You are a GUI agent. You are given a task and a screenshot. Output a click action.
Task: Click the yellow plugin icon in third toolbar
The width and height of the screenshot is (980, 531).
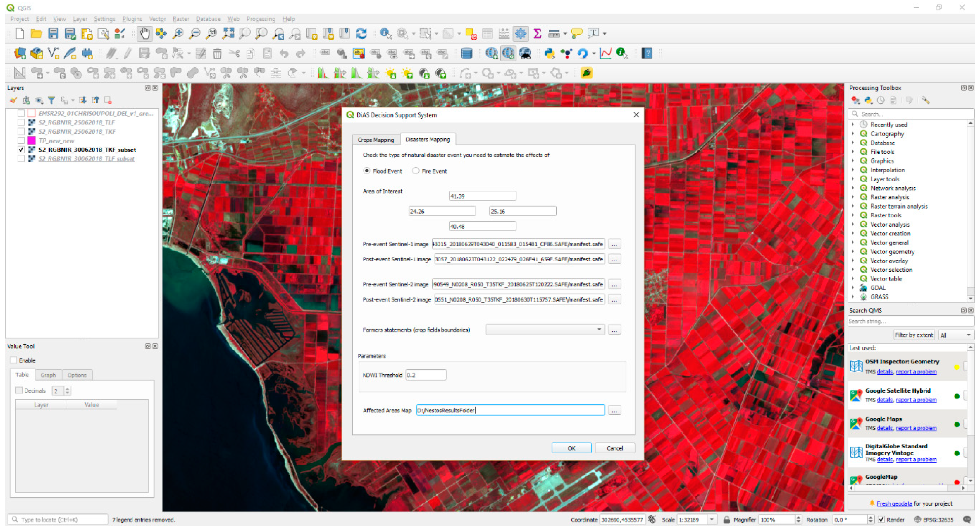[x=586, y=73]
